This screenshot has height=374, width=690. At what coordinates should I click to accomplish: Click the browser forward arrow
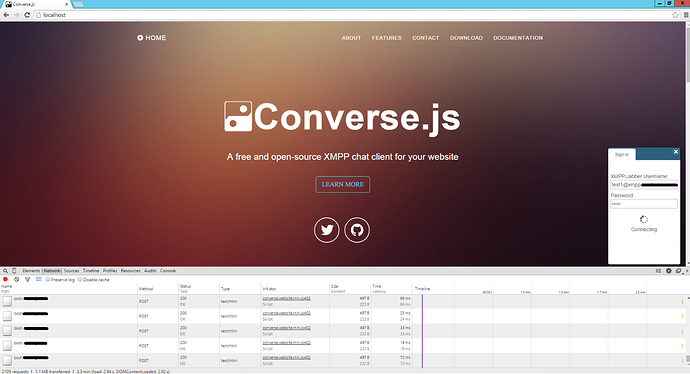[16, 15]
